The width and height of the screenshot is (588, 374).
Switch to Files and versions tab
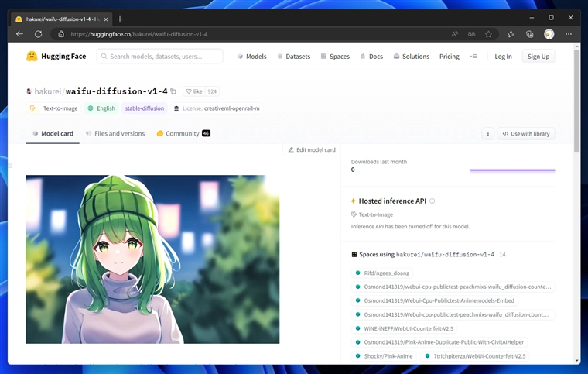115,133
